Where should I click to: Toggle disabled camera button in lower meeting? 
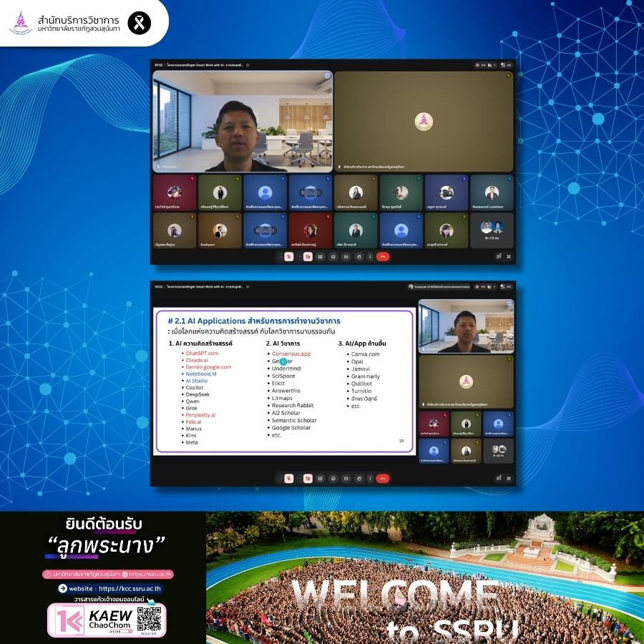tap(308, 479)
